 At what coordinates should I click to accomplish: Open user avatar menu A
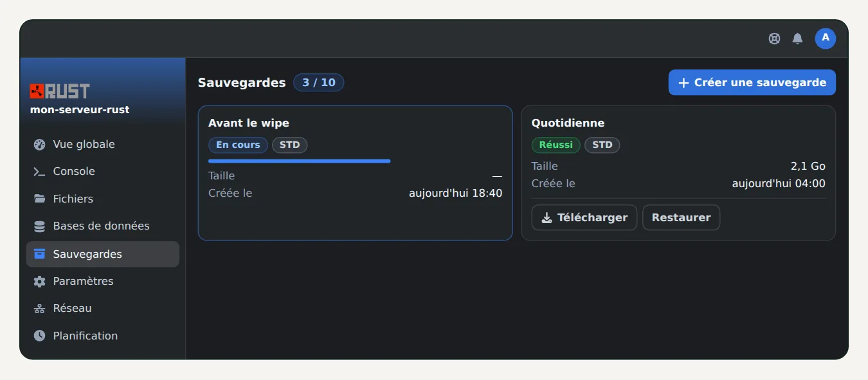826,39
